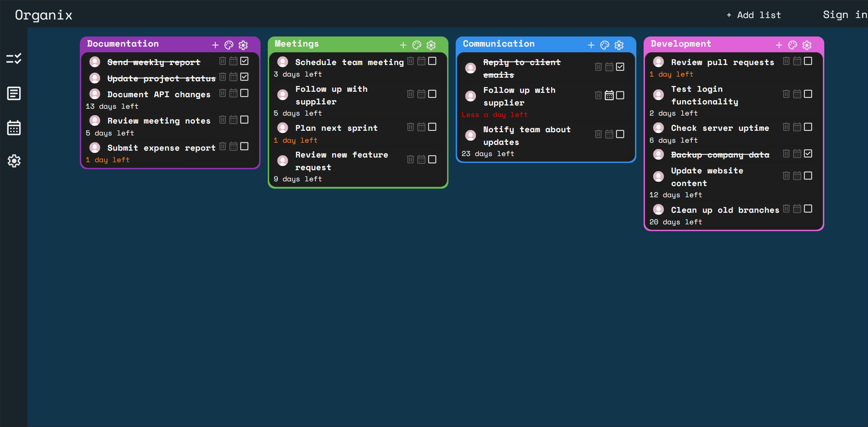
Task: Open Documentation list settings gear
Action: pyautogui.click(x=243, y=45)
